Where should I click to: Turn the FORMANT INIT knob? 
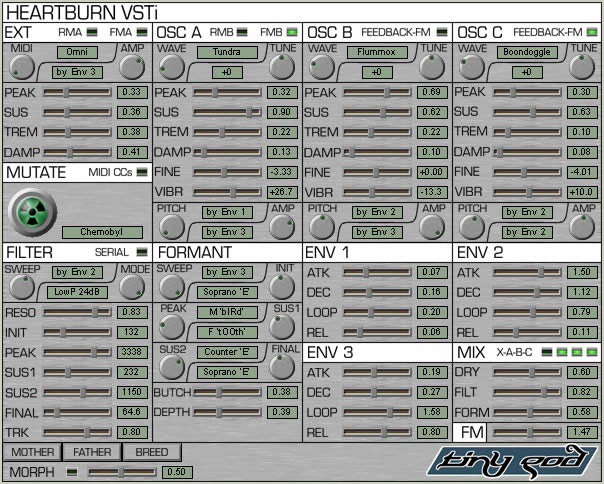coord(282,287)
